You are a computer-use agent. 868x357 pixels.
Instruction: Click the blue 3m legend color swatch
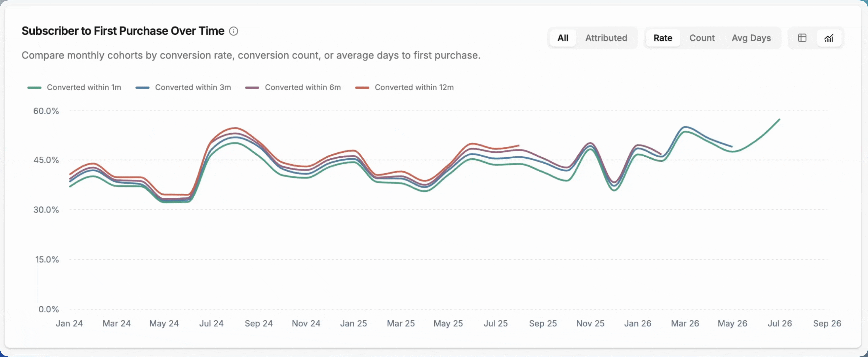click(x=143, y=88)
